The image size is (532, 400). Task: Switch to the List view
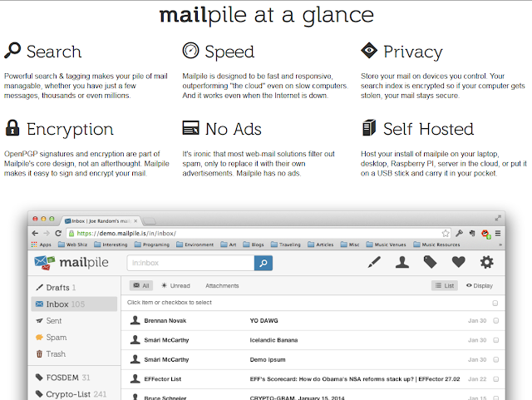pyautogui.click(x=445, y=285)
